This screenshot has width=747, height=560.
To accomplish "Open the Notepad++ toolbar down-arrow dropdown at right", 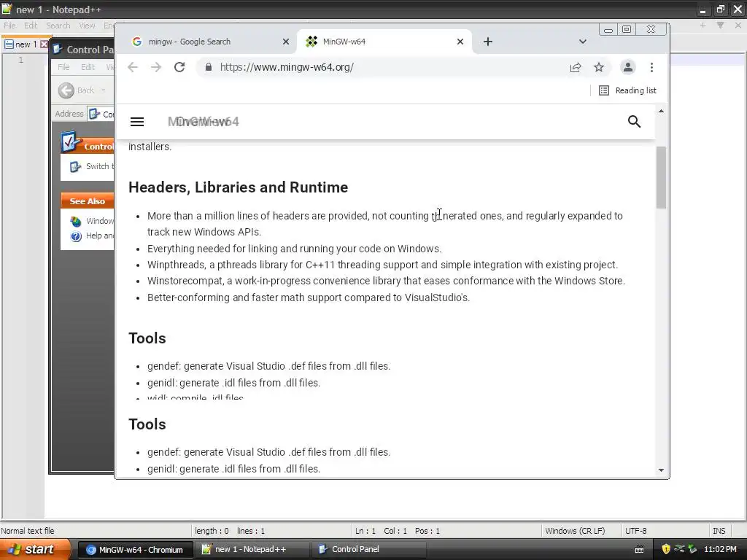I will 720,26.
